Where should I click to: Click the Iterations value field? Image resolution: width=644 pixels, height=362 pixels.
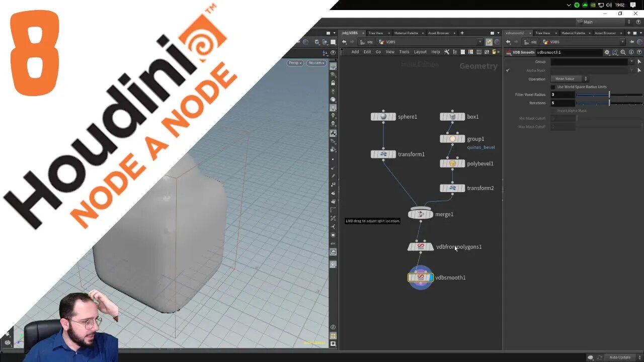click(x=562, y=103)
